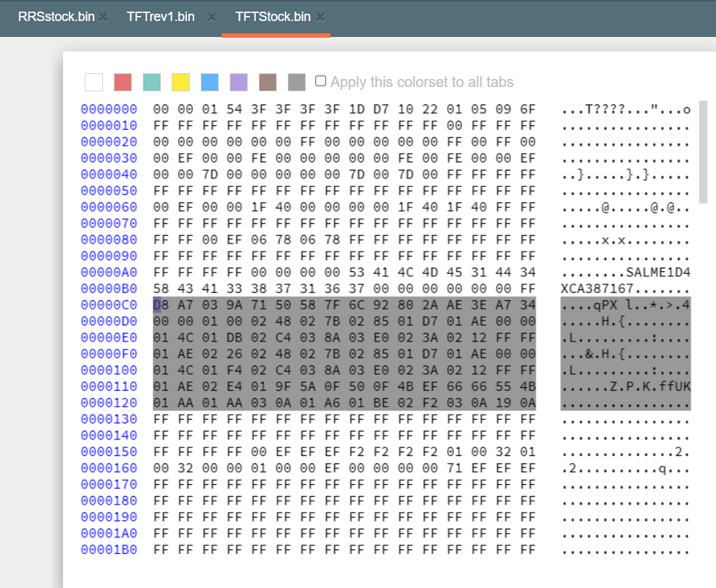Click ASCII column of row 0000080
The height and width of the screenshot is (588, 716).
click(626, 240)
